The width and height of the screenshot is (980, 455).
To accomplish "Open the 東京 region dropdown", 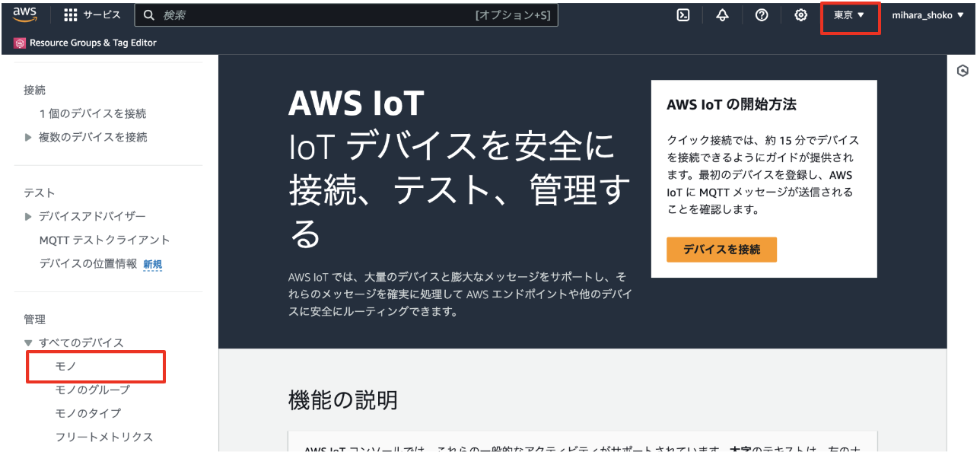I will click(x=849, y=14).
